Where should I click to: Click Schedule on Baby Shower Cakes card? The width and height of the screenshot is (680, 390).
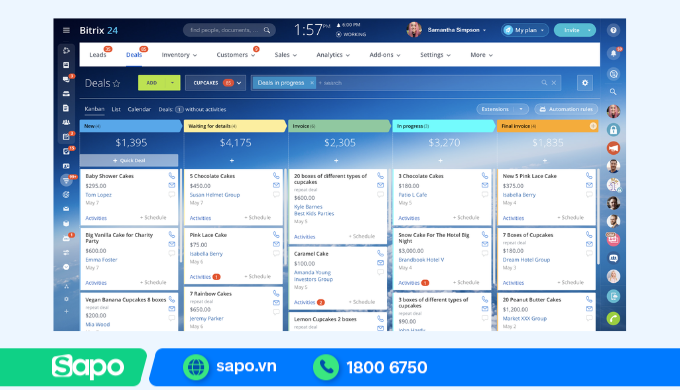[153, 218]
